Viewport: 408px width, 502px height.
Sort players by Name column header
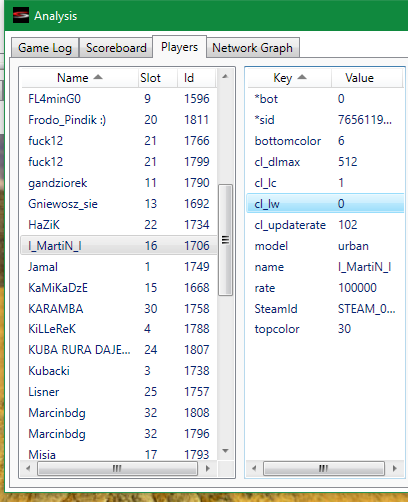tap(79, 78)
